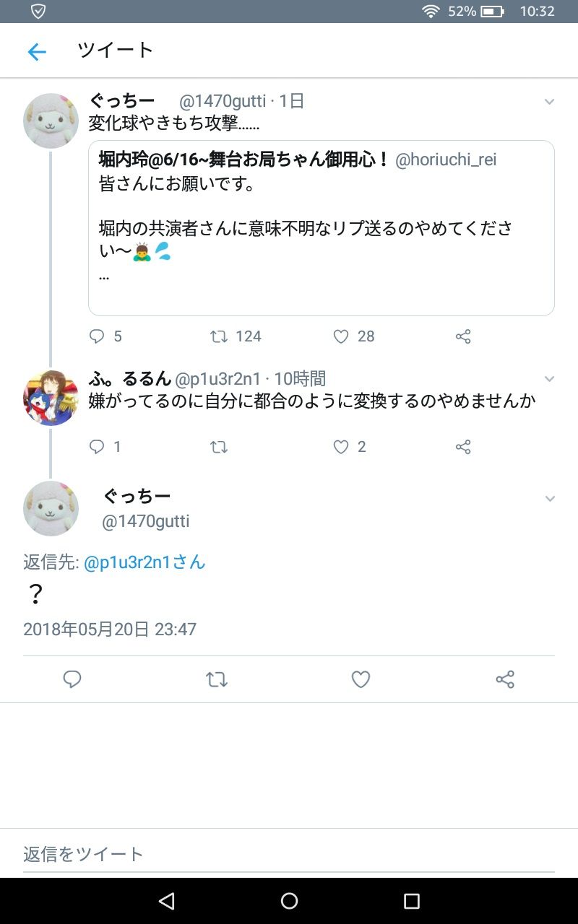Reply to ぐっちー's first tweet
This screenshot has height=924, width=578.
97,336
